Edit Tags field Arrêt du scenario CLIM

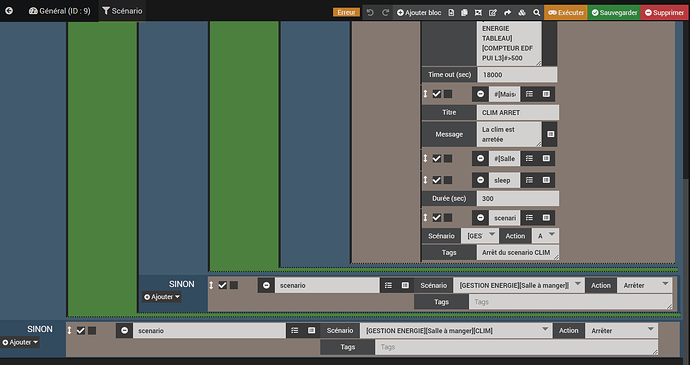pyautogui.click(x=518, y=252)
